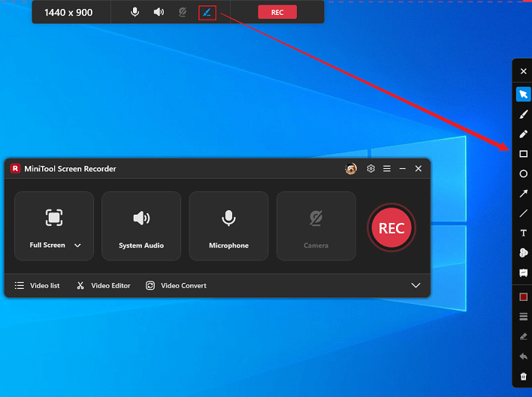
Task: Open Video Convert
Action: (176, 286)
